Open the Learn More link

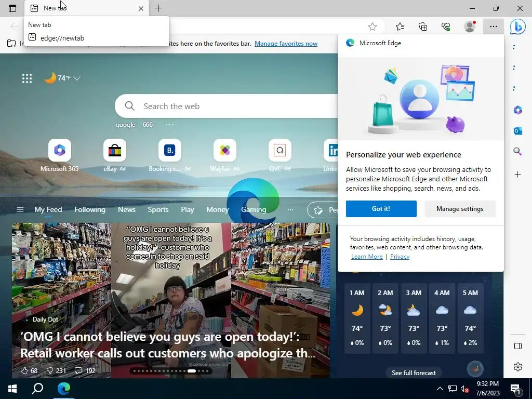tap(367, 257)
